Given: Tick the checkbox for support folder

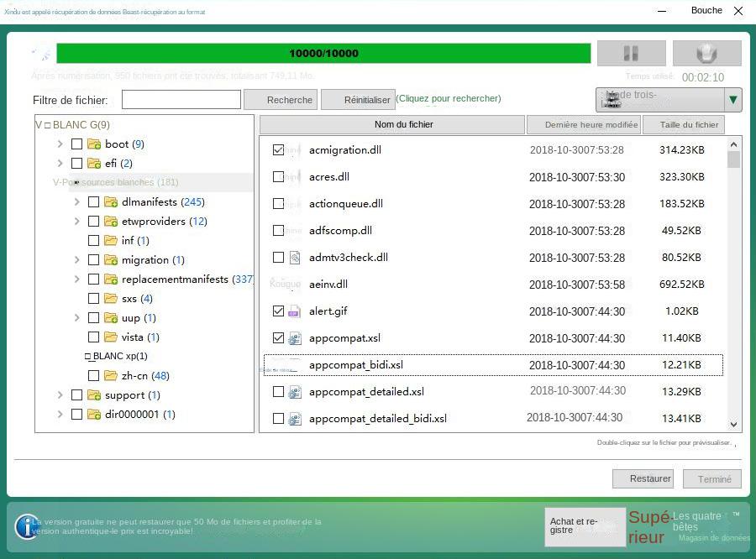Looking at the screenshot, I should tap(77, 395).
